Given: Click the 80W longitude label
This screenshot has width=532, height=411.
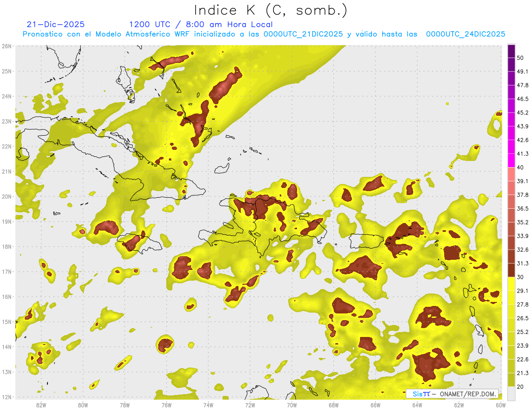Looking at the screenshot, I should [x=83, y=405].
